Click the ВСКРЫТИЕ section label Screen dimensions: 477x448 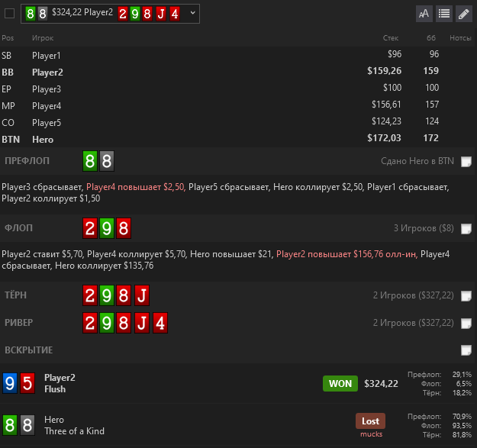tap(29, 350)
